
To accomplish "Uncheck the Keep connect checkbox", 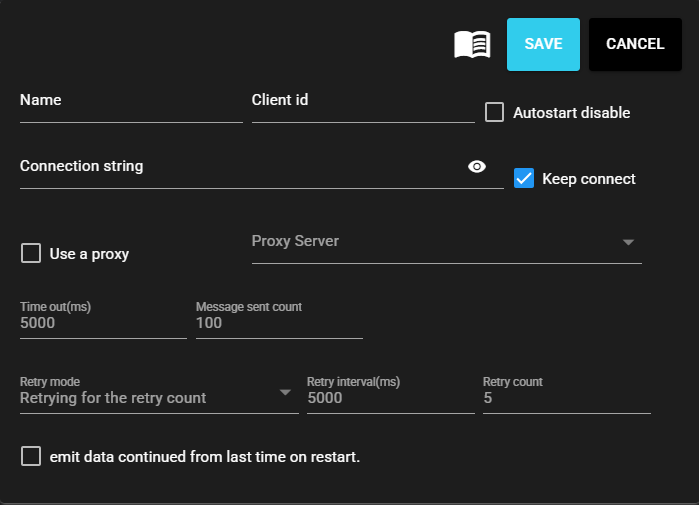I will pos(523,178).
